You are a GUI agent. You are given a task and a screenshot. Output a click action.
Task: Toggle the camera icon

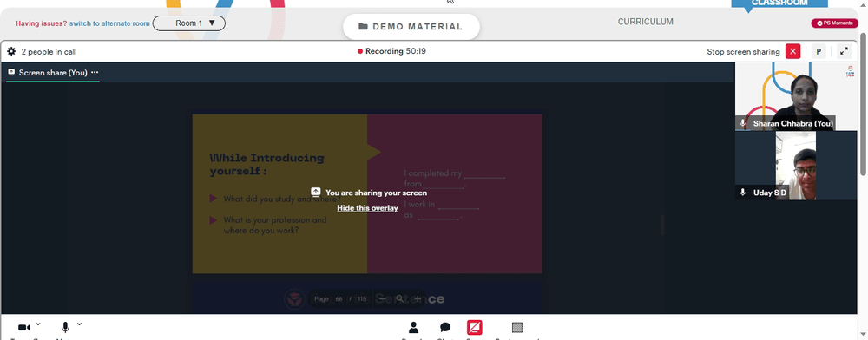click(x=23, y=327)
